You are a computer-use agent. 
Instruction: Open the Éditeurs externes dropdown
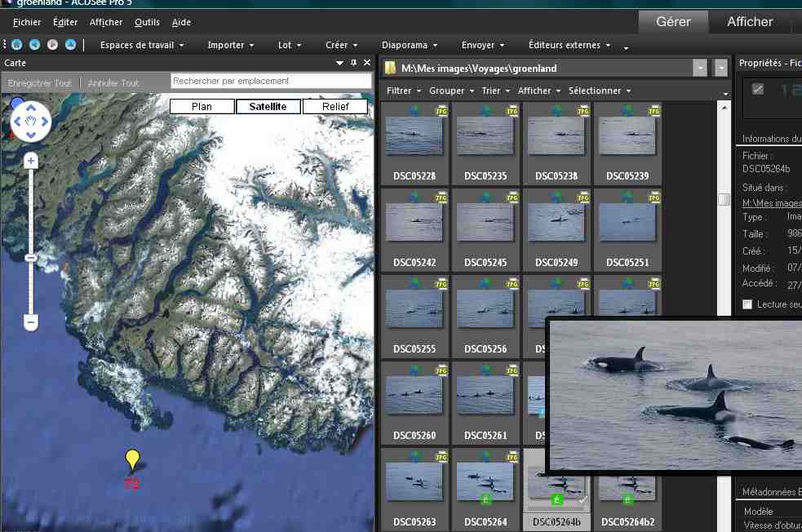(x=569, y=45)
